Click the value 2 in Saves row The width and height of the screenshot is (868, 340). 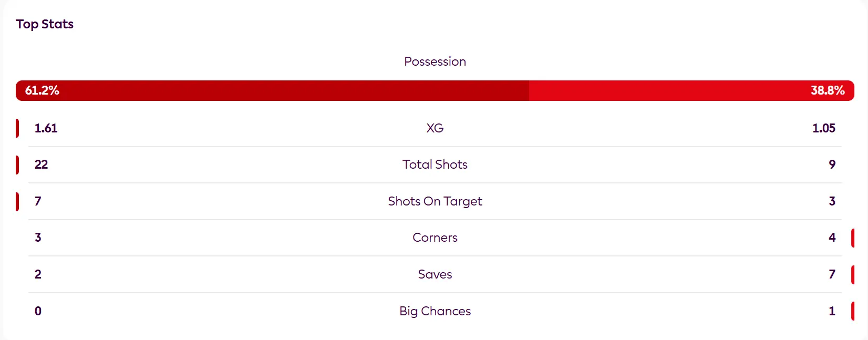[x=38, y=274]
